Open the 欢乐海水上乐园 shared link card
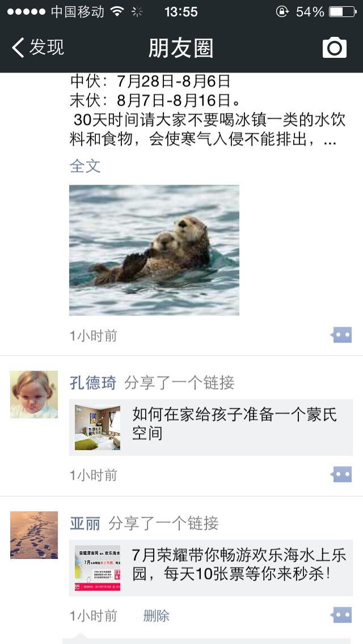Image resolution: width=363 pixels, height=644 pixels. click(x=211, y=568)
